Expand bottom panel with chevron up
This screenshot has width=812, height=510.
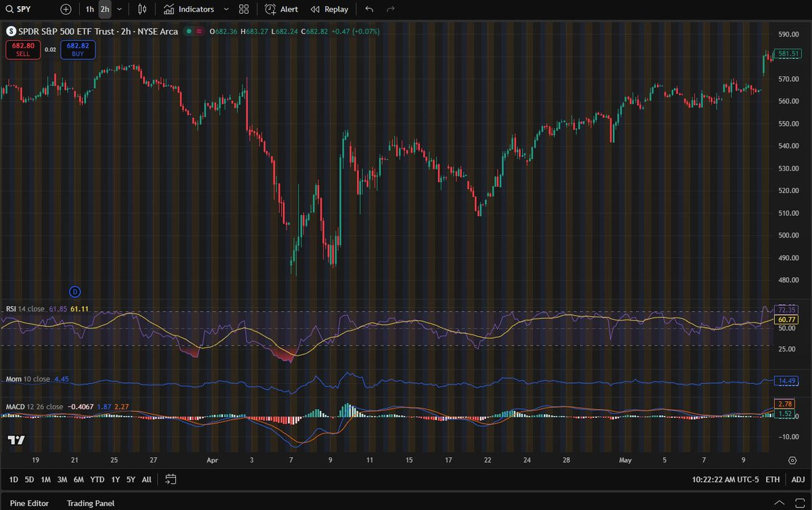779,503
